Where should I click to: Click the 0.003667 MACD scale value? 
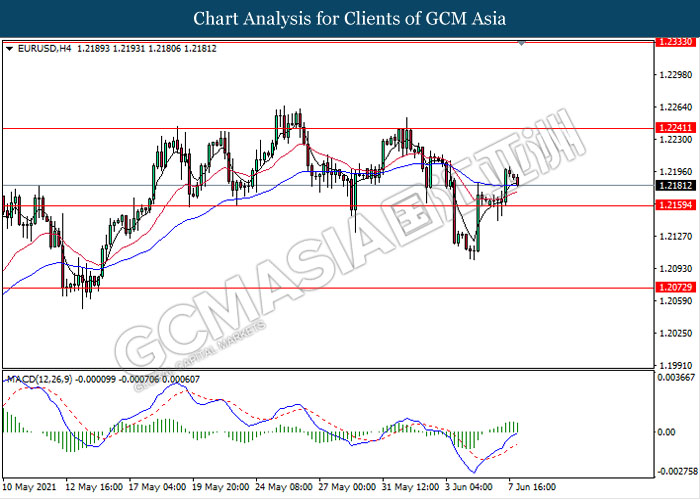tap(676, 378)
